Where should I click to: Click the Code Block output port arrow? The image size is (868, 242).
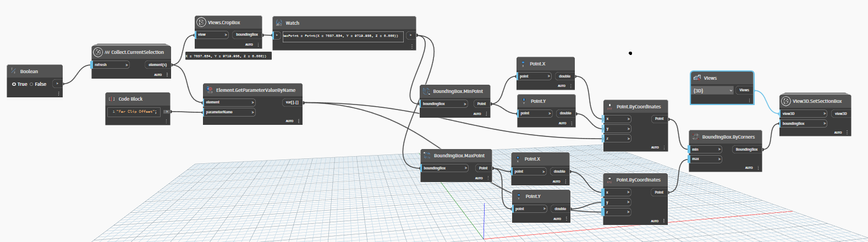click(x=166, y=112)
